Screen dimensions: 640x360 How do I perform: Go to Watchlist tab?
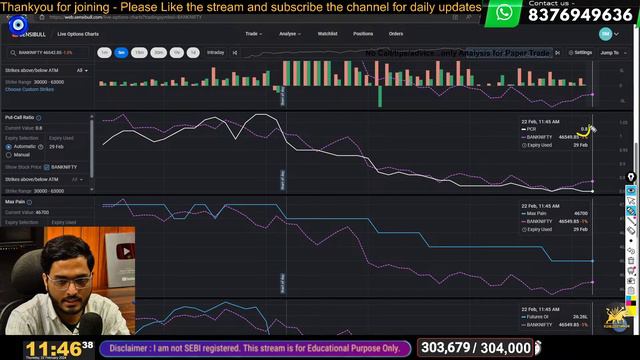pyautogui.click(x=327, y=34)
